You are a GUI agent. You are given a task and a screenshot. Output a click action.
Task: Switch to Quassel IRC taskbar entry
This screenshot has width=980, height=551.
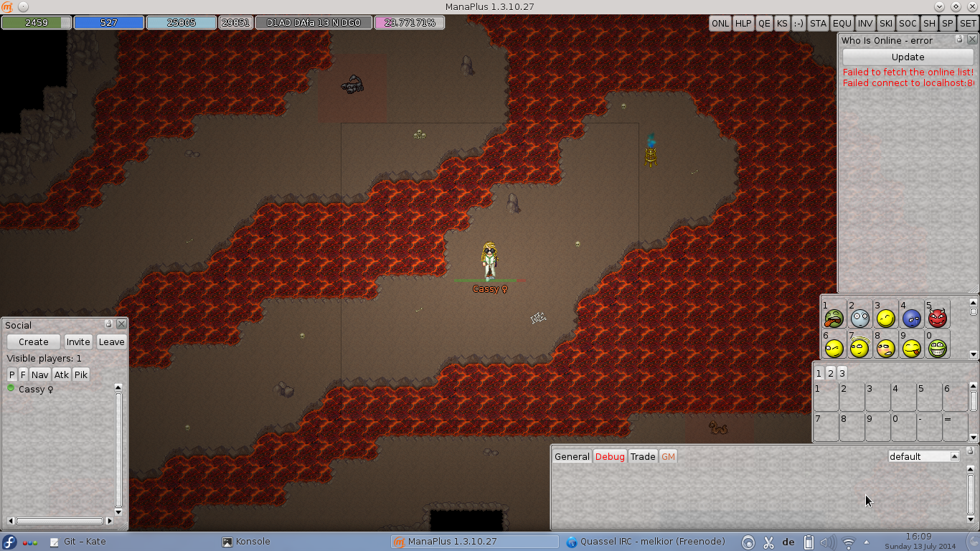click(646, 542)
